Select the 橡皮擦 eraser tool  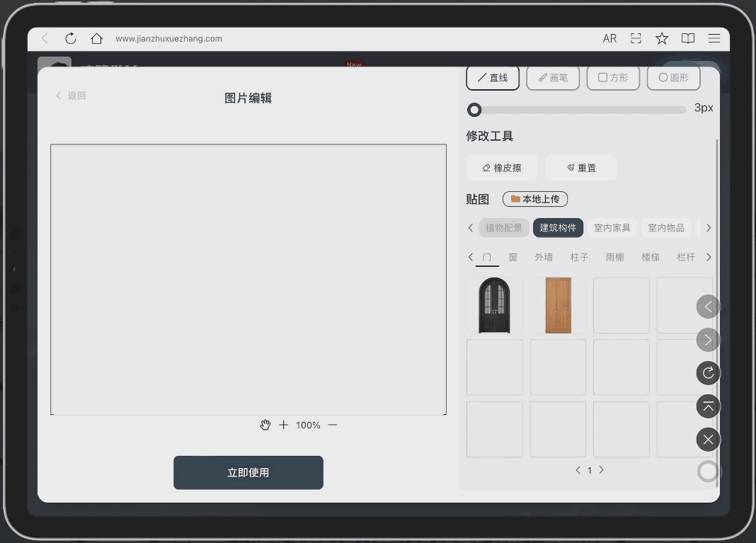(x=501, y=167)
